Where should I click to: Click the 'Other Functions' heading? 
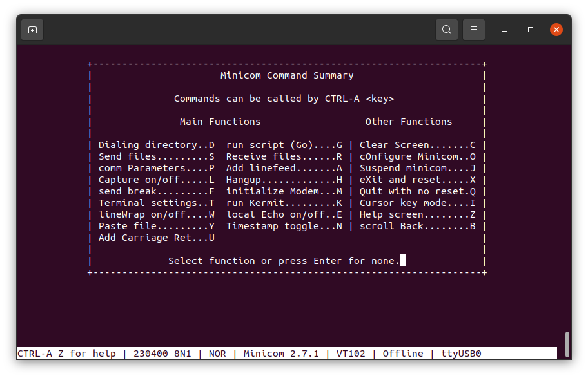[409, 122]
